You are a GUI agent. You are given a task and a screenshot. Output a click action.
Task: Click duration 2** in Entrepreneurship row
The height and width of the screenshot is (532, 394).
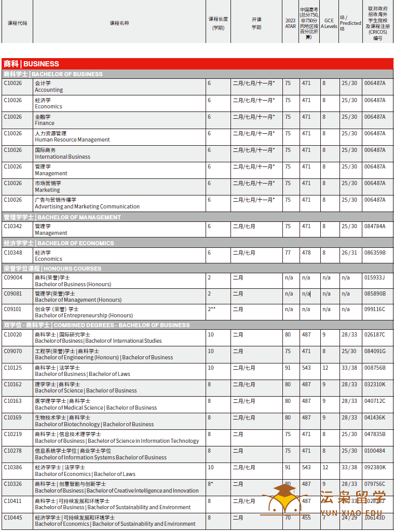(212, 309)
